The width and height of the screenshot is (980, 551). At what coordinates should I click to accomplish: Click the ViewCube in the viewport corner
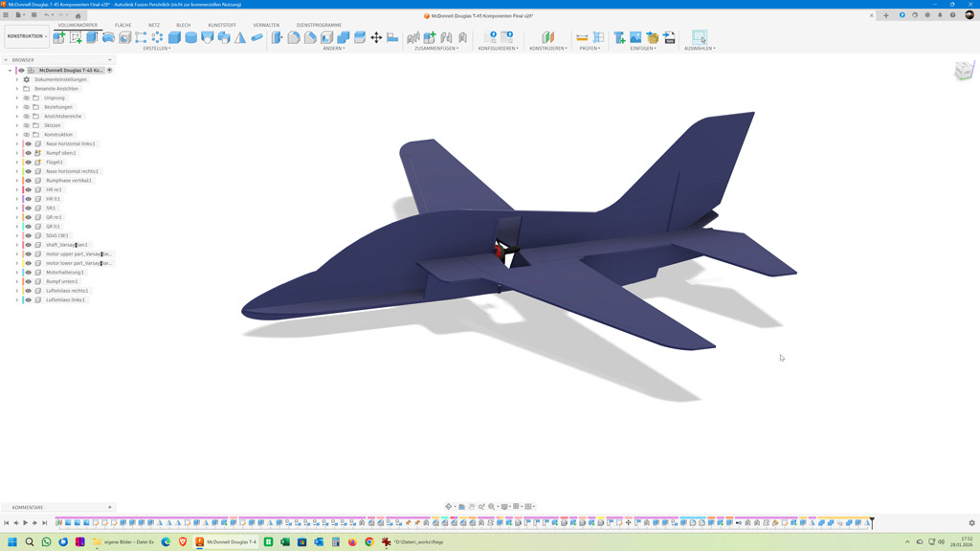963,71
